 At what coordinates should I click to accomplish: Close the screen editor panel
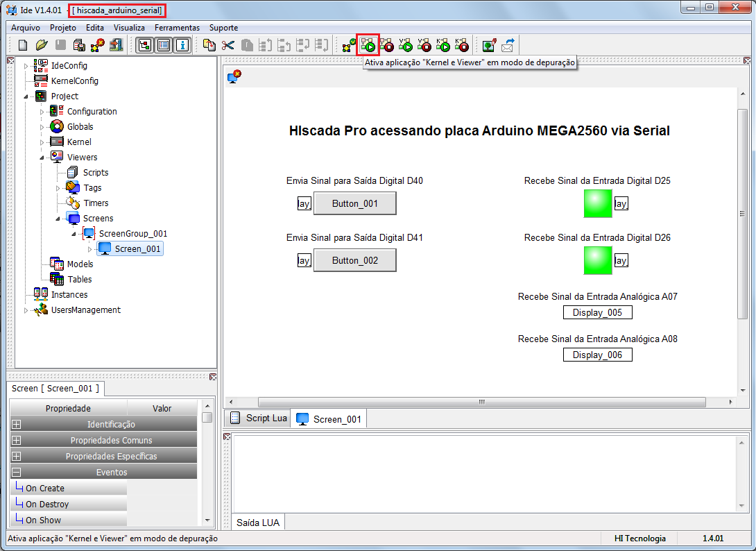coord(747,60)
